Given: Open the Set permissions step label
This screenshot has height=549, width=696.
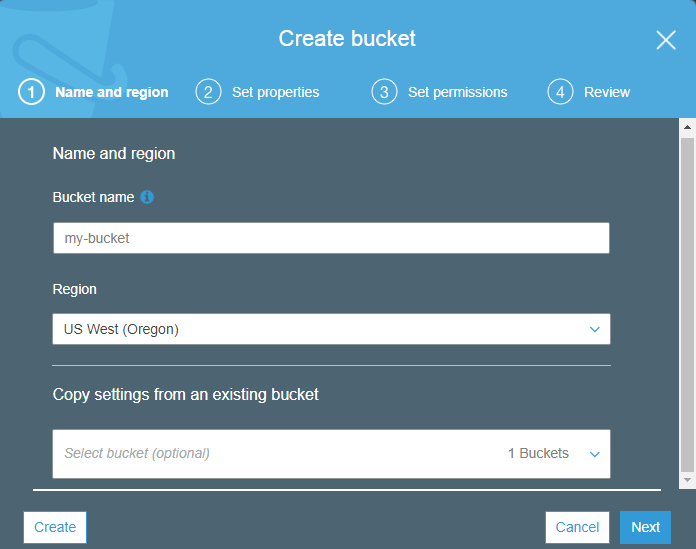Looking at the screenshot, I should pos(458,92).
